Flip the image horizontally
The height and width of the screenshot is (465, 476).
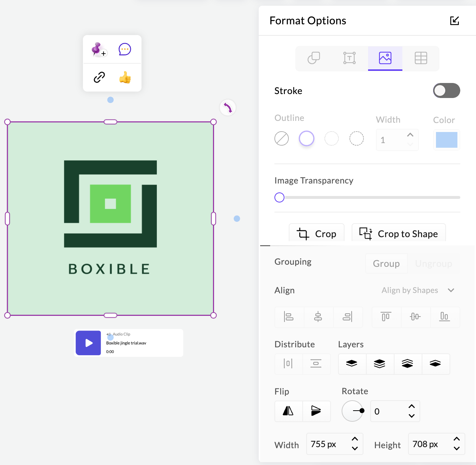pos(288,411)
